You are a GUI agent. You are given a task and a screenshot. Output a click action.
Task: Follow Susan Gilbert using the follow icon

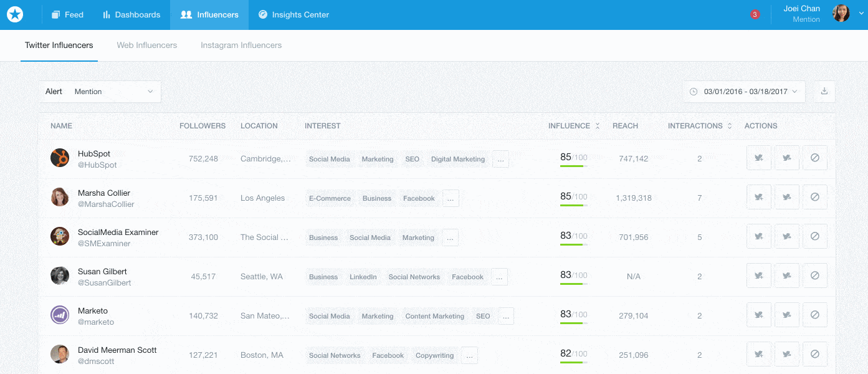coord(758,275)
